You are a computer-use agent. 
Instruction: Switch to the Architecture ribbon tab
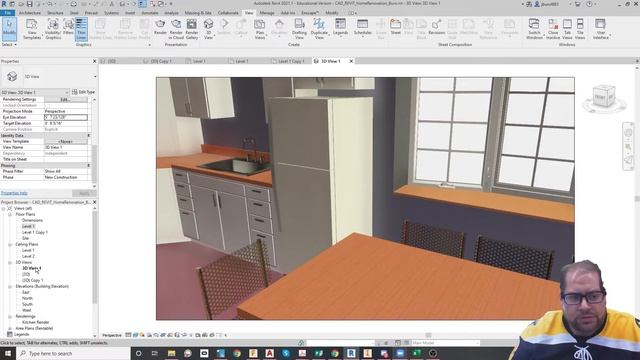(x=29, y=13)
